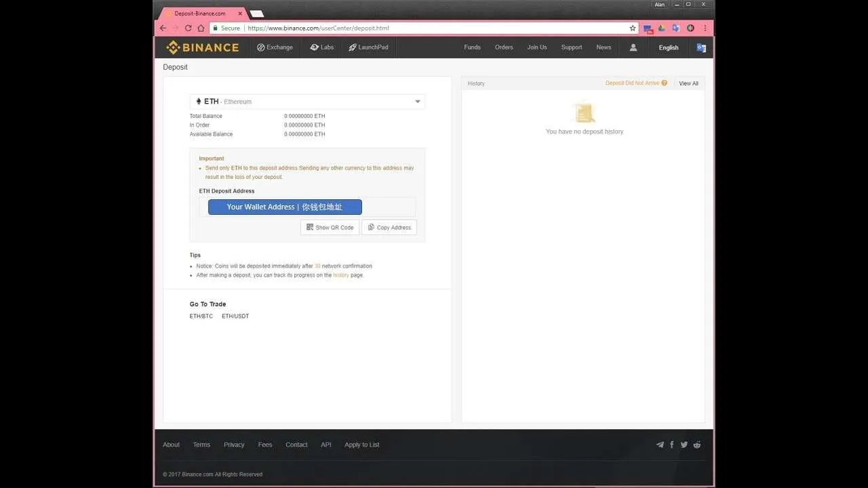Open the Exchange menu
The image size is (868, 488).
pos(275,47)
